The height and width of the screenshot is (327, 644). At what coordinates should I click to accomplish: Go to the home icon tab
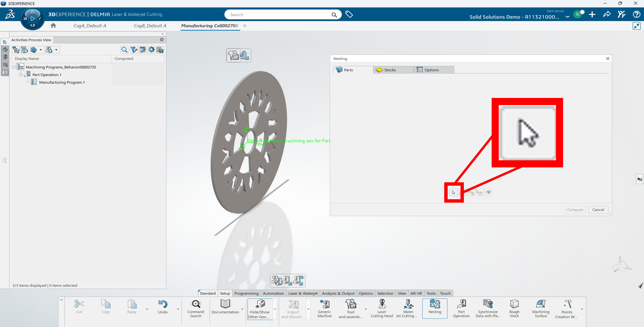tap(53, 26)
